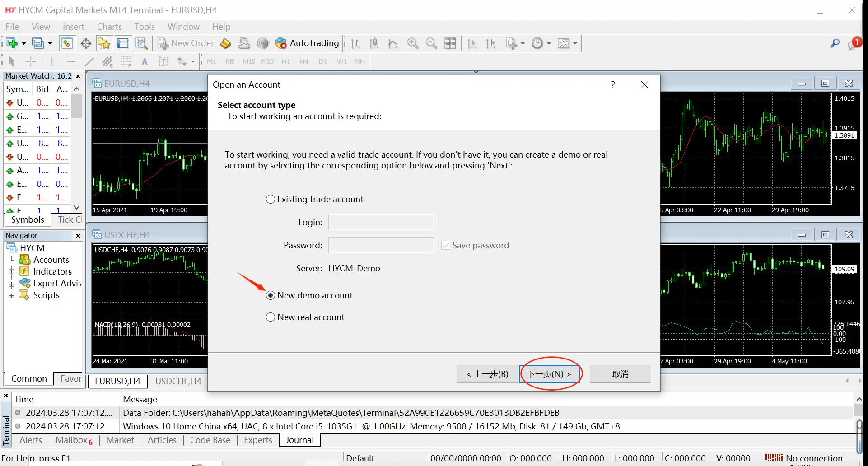
Task: Click the Password input field
Action: tap(381, 245)
